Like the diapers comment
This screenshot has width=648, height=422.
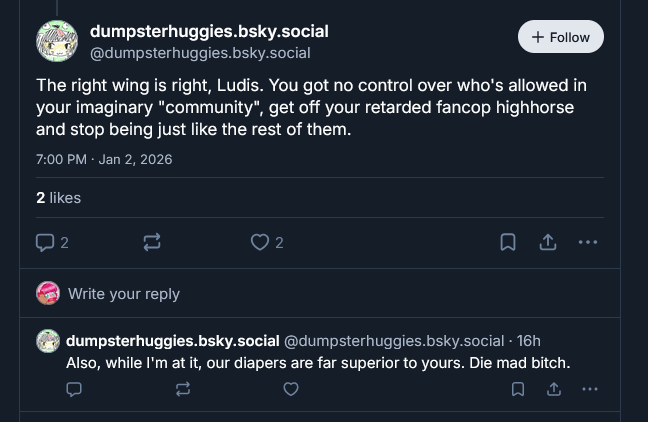[x=291, y=389]
